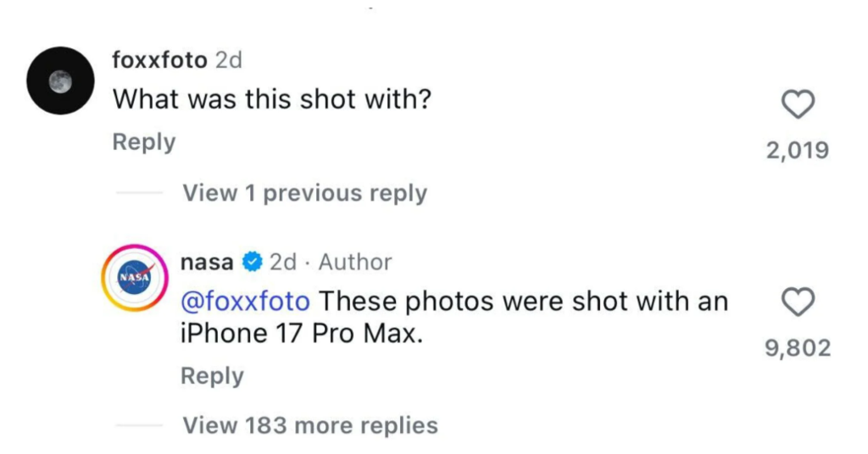Expand View 183 more replies

pyautogui.click(x=310, y=424)
